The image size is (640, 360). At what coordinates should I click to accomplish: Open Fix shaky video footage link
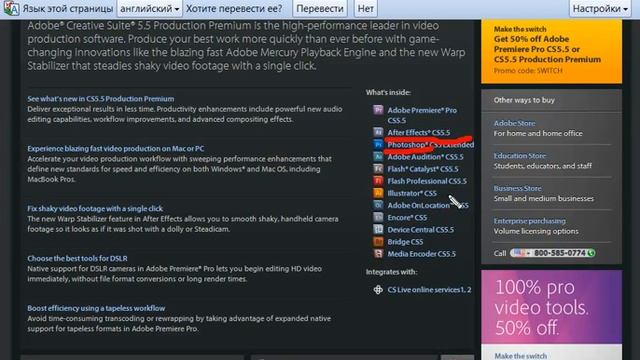click(x=95, y=209)
